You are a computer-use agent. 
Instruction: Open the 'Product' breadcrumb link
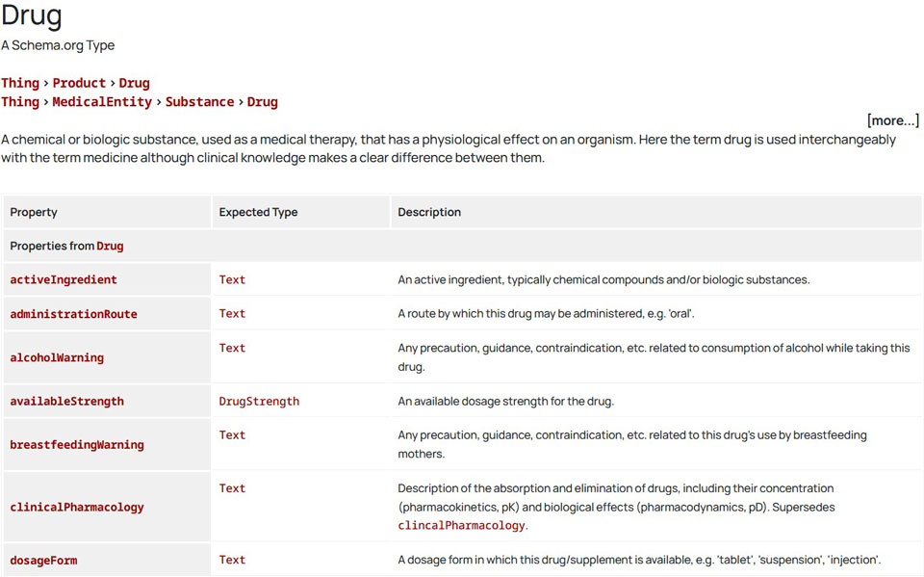pos(79,83)
